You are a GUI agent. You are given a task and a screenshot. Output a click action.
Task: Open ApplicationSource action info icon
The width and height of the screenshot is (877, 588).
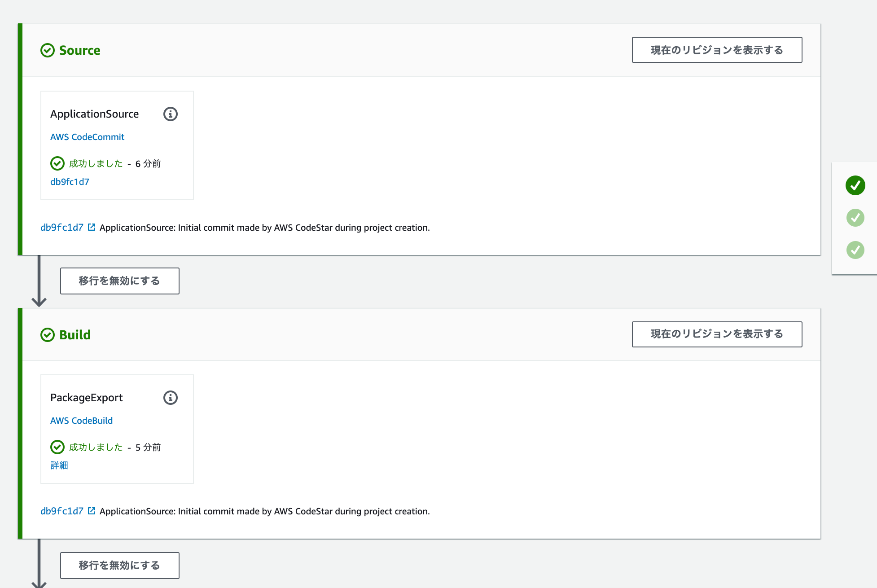click(171, 114)
